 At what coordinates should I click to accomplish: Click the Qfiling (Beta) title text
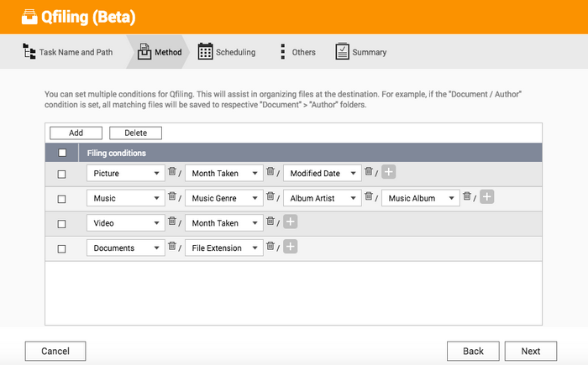click(x=88, y=18)
